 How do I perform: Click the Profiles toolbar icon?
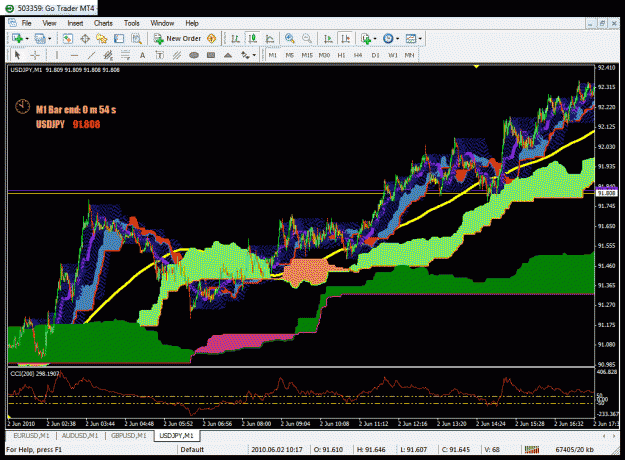(x=40, y=38)
